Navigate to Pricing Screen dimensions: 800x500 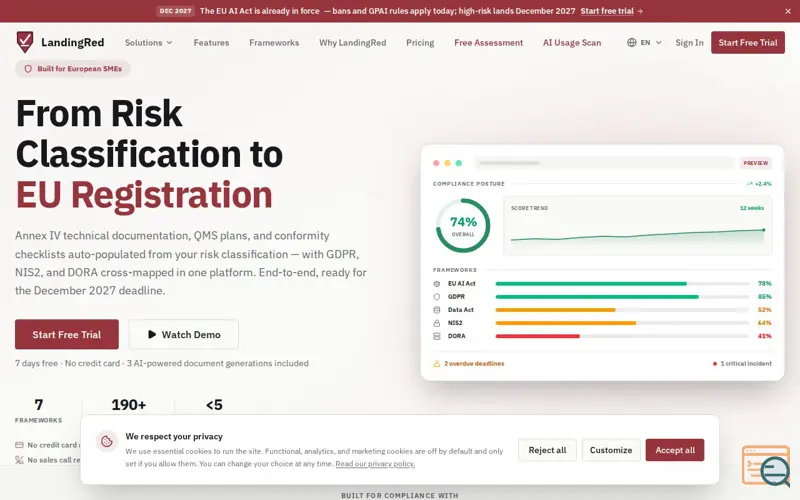pos(420,42)
